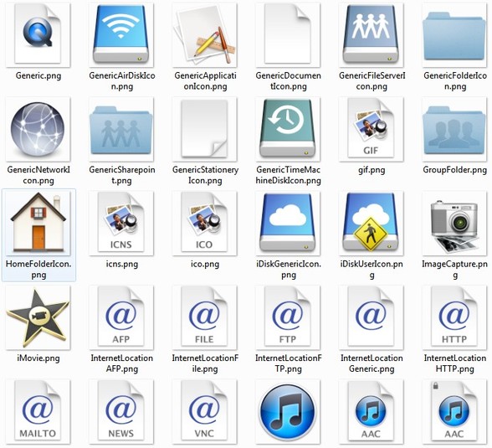The height and width of the screenshot is (448, 492).
Task: Click the blank GenericDocumentIcon page
Action: coord(288,34)
